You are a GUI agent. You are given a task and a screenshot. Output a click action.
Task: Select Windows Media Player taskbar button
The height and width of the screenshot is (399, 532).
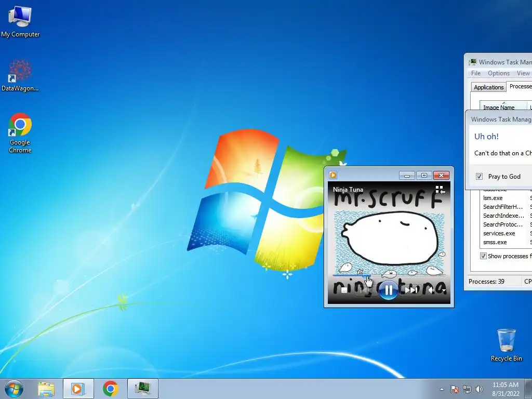coord(78,389)
